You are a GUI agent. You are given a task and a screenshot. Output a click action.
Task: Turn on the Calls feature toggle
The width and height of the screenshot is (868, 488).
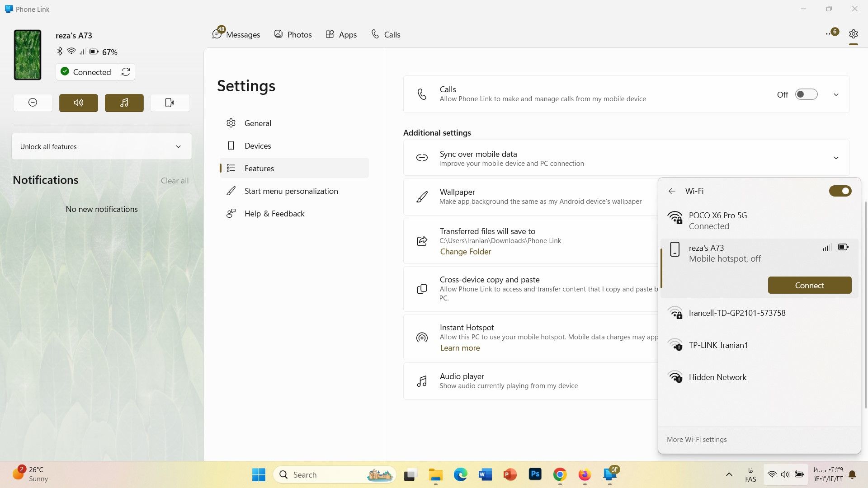[x=807, y=94]
